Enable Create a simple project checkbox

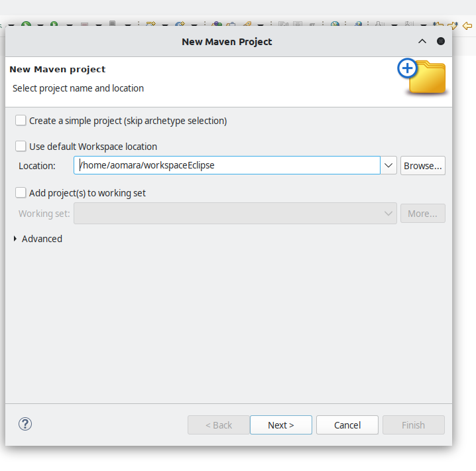pyautogui.click(x=21, y=121)
